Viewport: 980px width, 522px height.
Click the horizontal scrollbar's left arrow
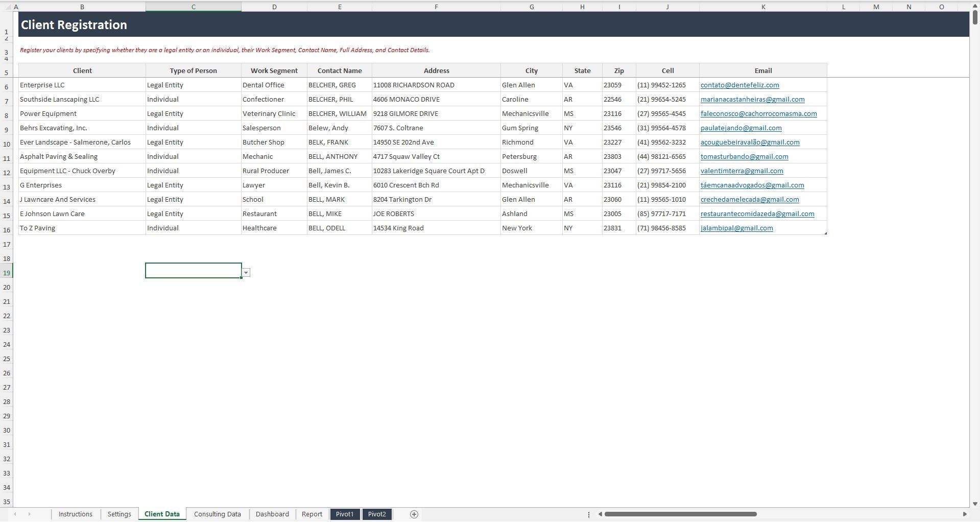601,514
